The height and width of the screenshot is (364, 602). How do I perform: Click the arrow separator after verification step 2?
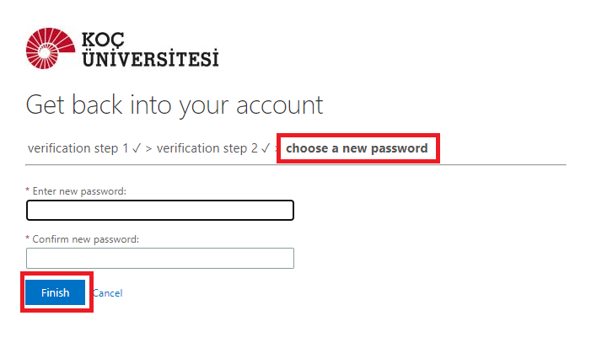pyautogui.click(x=277, y=149)
